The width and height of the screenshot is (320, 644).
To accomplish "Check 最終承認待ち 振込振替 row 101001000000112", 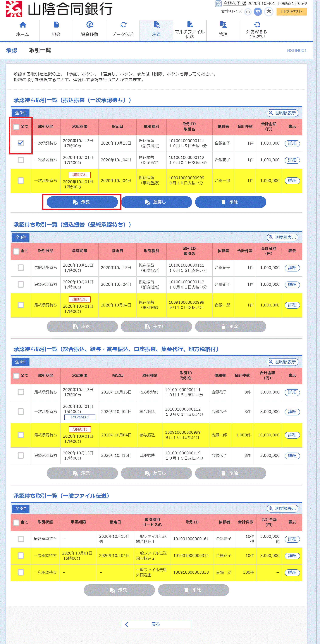I will tap(21, 285).
